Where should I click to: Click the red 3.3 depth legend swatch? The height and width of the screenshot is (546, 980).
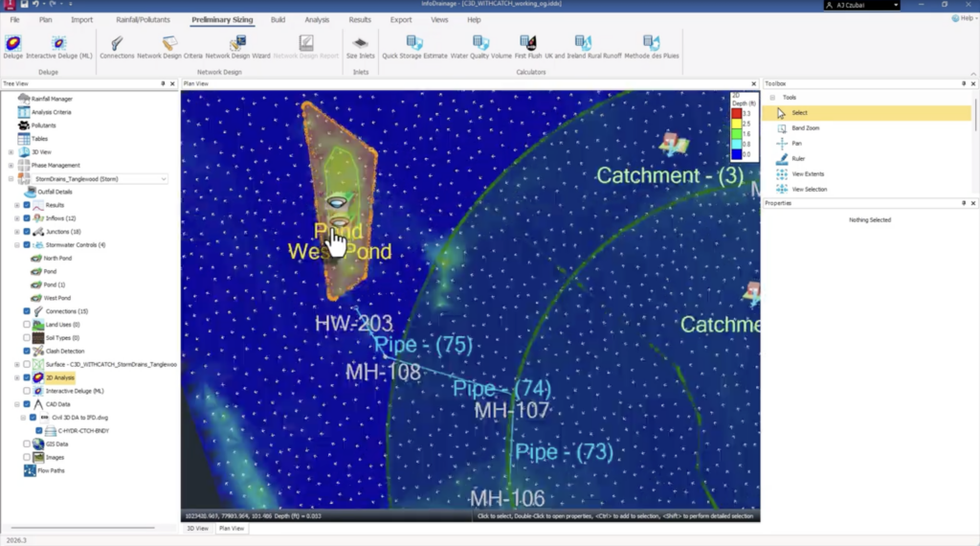737,113
